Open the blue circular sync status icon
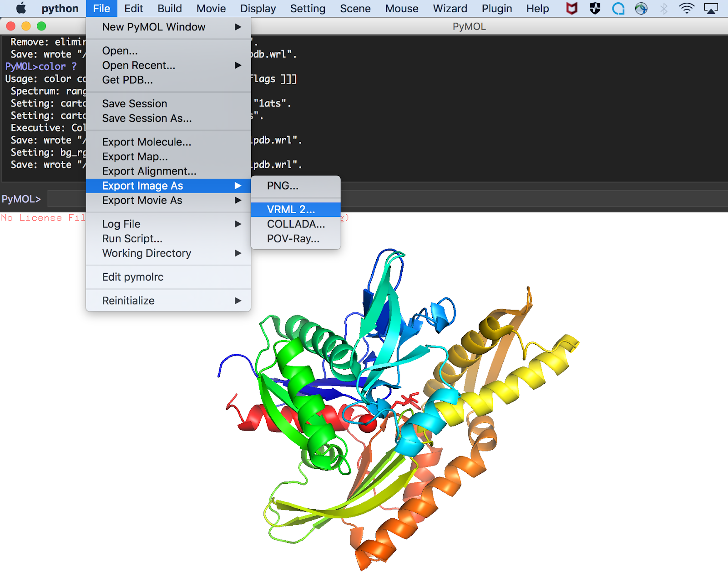This screenshot has width=728, height=582. tap(618, 9)
